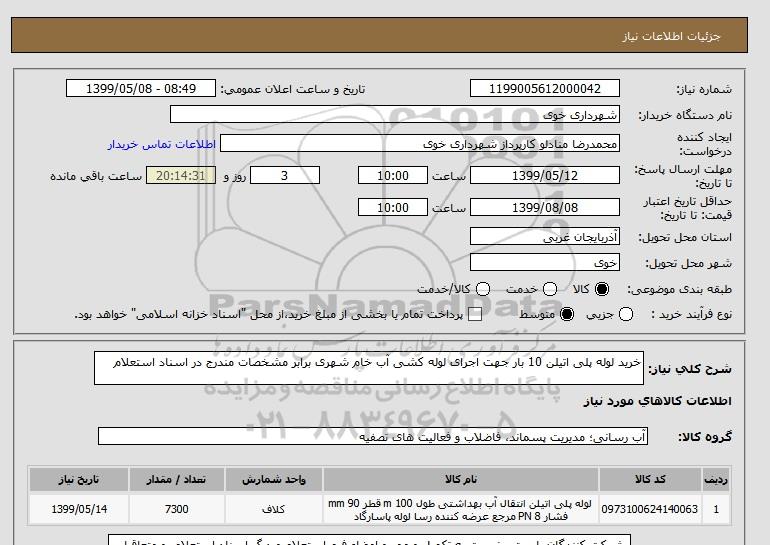Click the quantity cell 7300

coord(176,509)
